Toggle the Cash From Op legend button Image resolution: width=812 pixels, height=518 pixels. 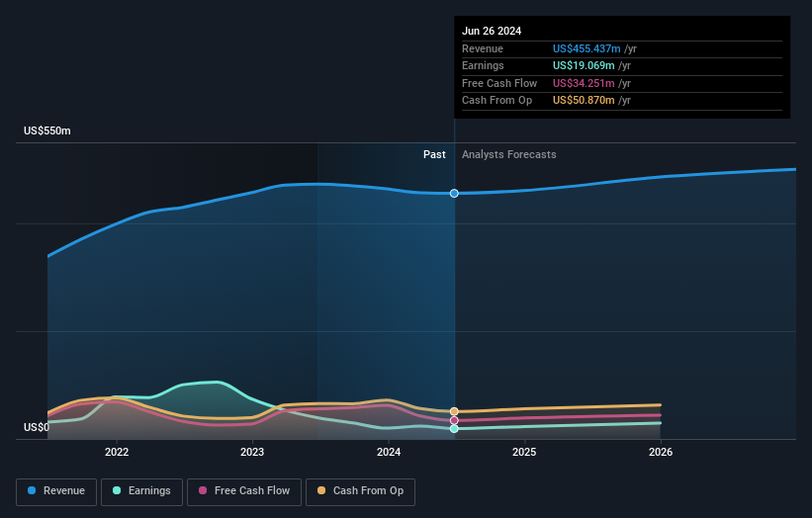(360, 491)
